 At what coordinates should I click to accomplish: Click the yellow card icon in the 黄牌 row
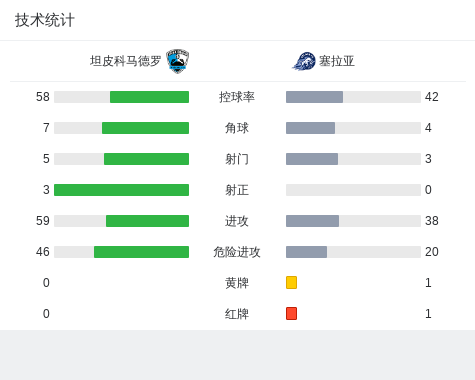291,282
